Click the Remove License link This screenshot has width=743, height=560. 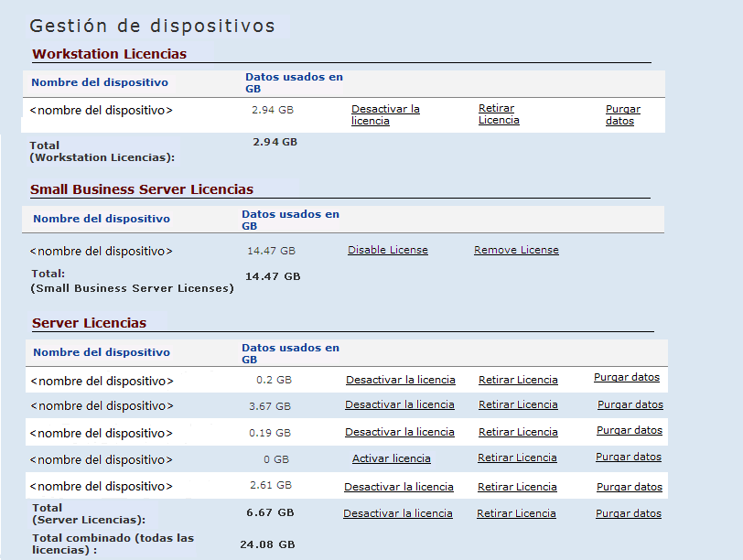(x=516, y=250)
